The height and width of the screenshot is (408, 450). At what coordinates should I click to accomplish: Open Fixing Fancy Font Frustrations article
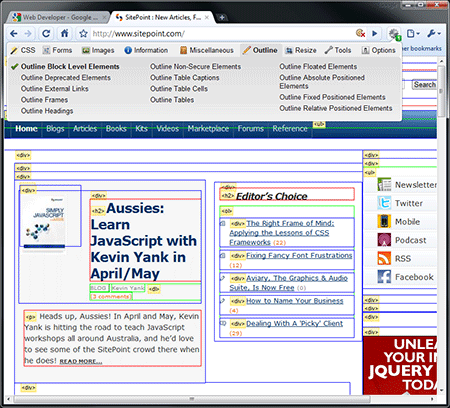pyautogui.click(x=299, y=256)
